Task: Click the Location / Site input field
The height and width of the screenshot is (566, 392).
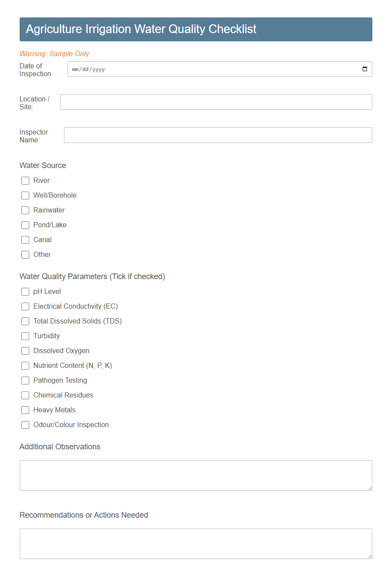Action: point(216,102)
